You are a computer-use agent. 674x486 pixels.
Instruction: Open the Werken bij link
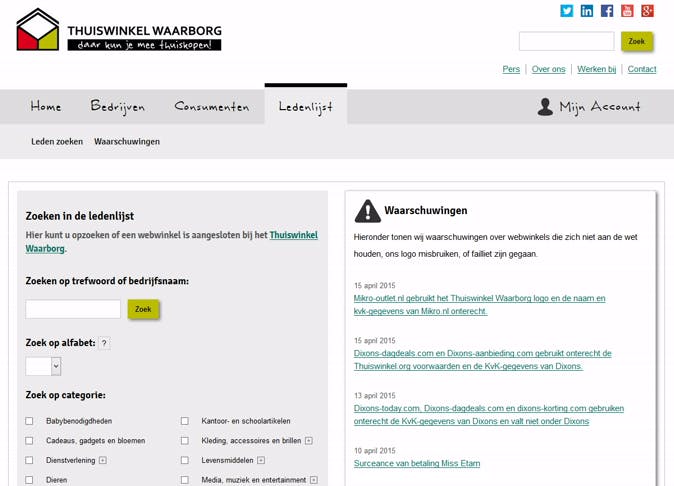pos(597,69)
